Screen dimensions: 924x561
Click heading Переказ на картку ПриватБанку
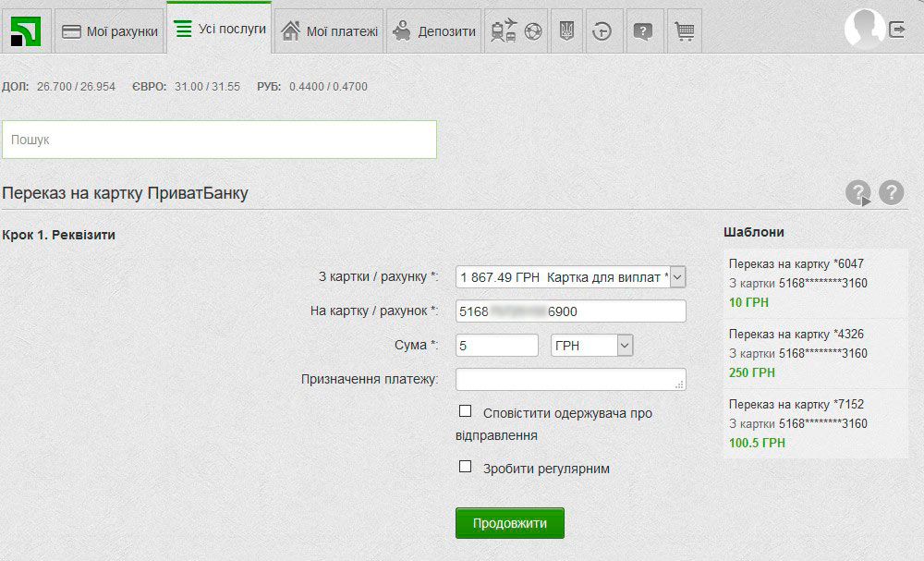click(x=125, y=193)
